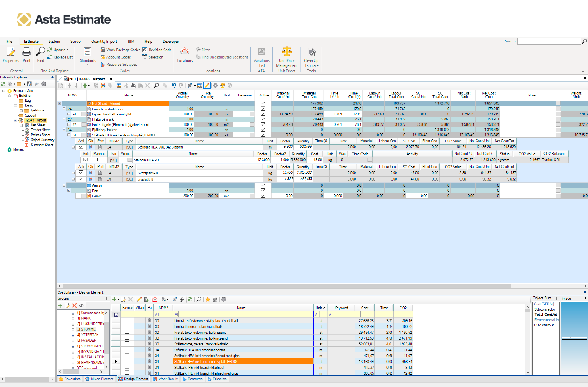Image resolution: width=588 pixels, height=387 pixels.
Task: Open the Quantity Import menu tab
Action: point(104,42)
